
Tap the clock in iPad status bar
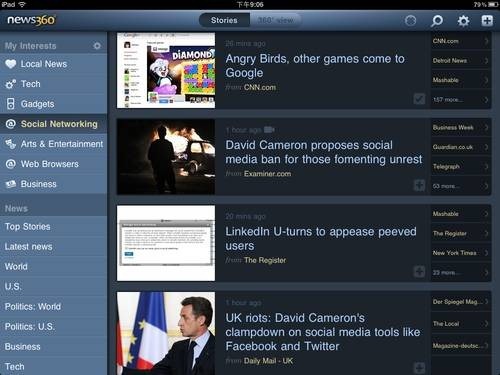click(250, 4)
